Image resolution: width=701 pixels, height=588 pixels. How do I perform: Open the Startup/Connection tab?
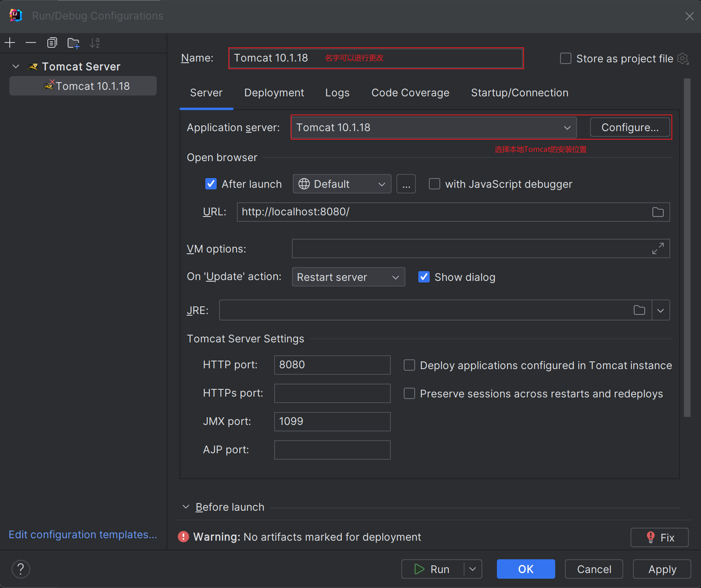pos(519,93)
